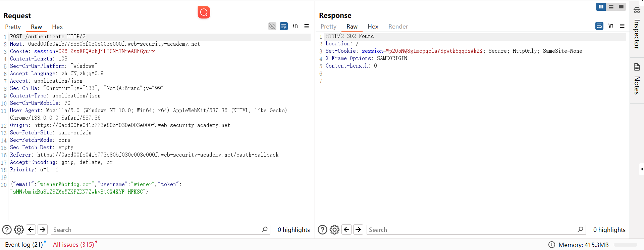Switch to top-bottom stacked layout
The image size is (644, 250).
tap(611, 7)
